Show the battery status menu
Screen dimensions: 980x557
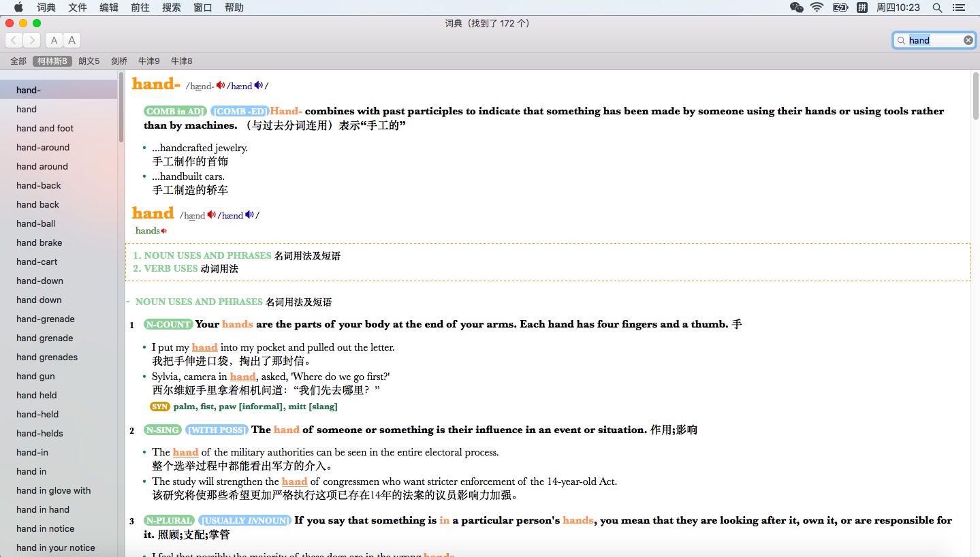(840, 7)
